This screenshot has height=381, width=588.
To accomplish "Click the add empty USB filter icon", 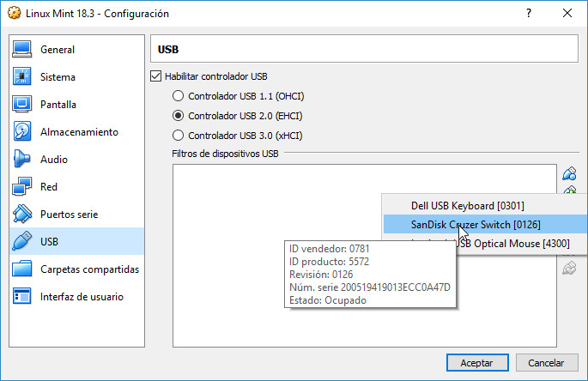I will (x=568, y=173).
